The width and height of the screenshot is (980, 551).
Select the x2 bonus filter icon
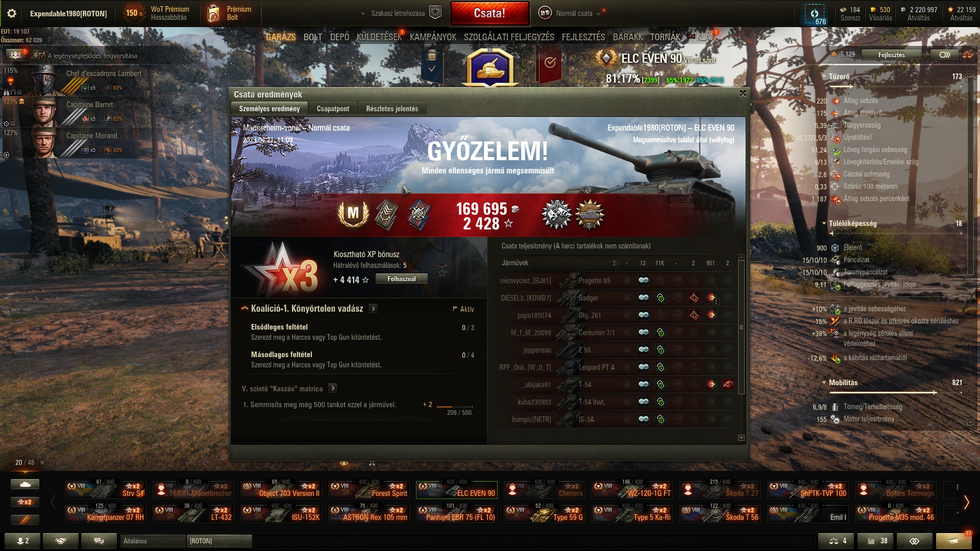(25, 502)
